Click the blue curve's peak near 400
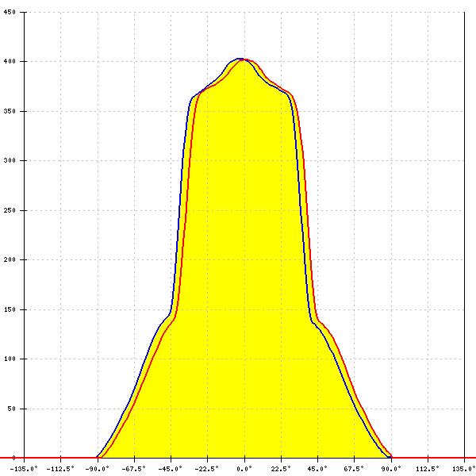The image size is (476, 476). [240, 59]
